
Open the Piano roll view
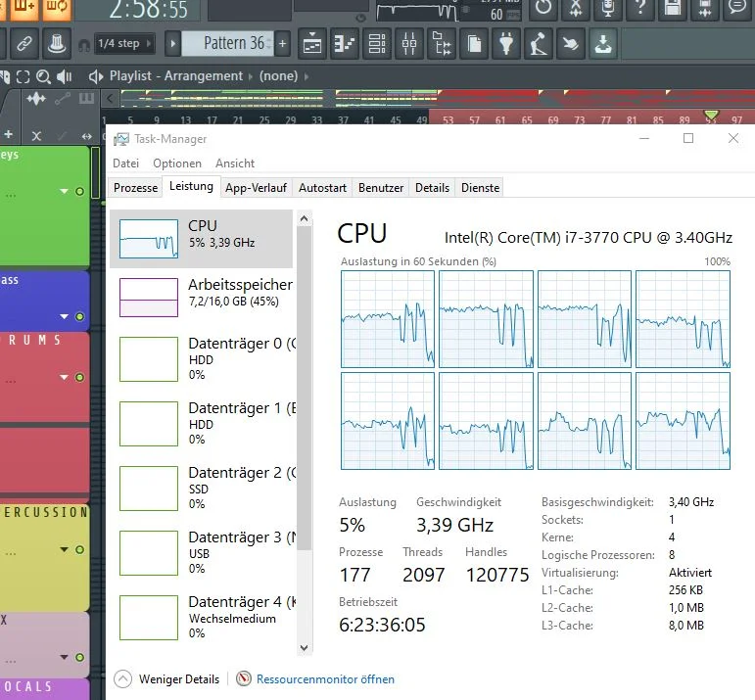pos(345,43)
